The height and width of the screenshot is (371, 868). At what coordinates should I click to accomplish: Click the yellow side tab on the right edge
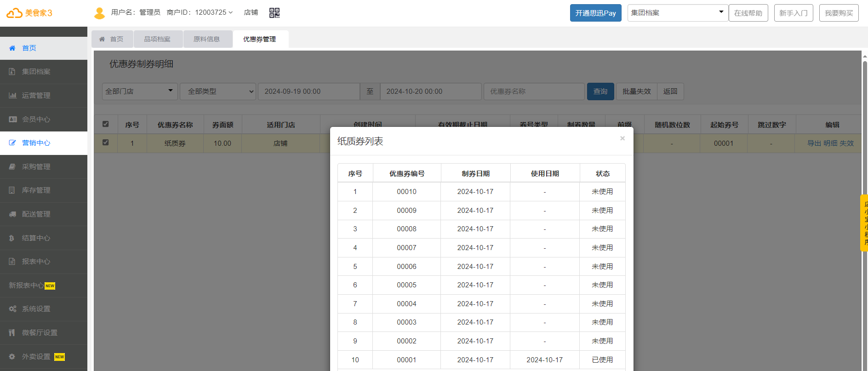tap(864, 223)
